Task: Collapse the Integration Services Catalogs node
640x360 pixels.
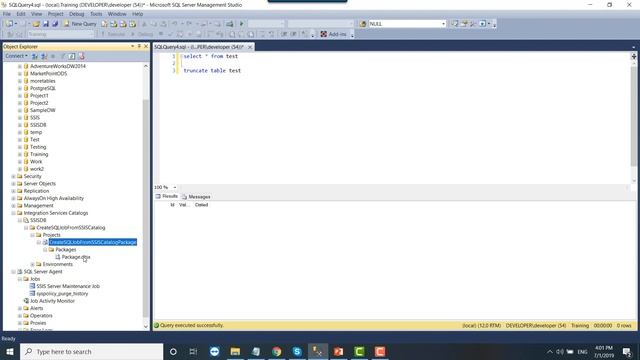Action: [x=13, y=213]
